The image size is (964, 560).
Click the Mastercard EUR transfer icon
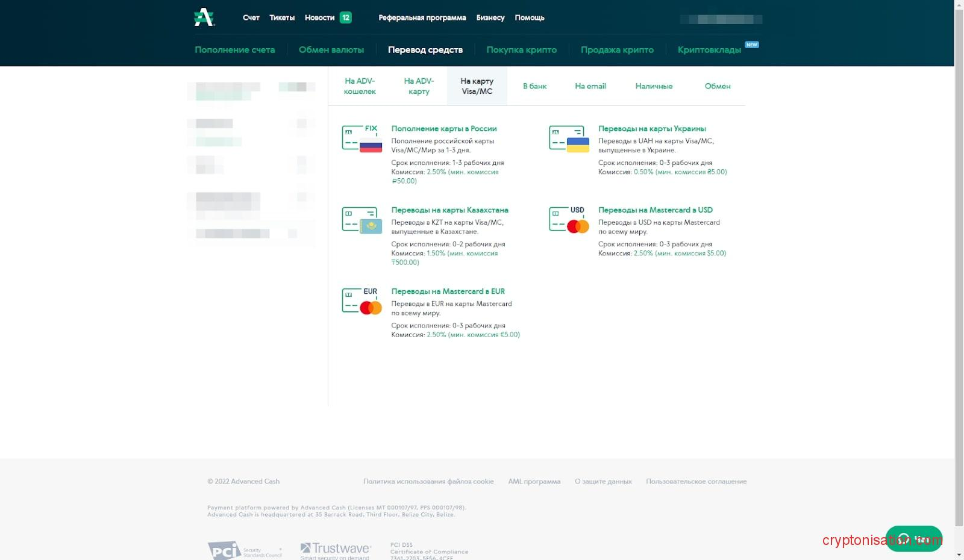362,301
